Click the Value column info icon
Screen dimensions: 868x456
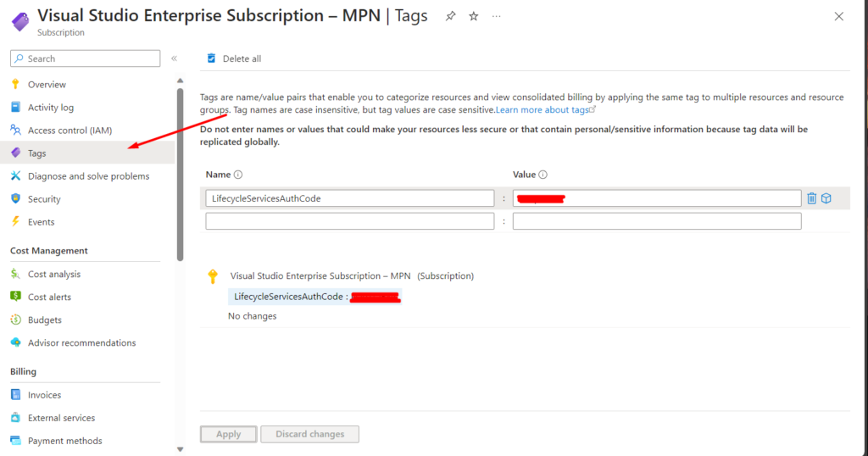click(x=543, y=175)
